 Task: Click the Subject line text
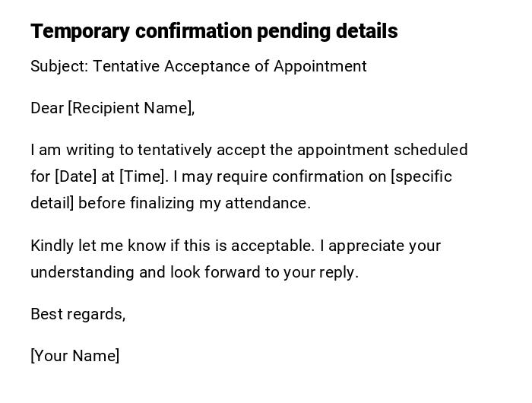pyautogui.click(x=198, y=66)
